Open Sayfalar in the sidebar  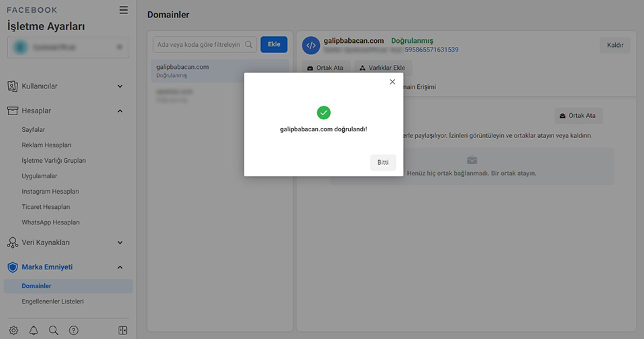pyautogui.click(x=34, y=130)
